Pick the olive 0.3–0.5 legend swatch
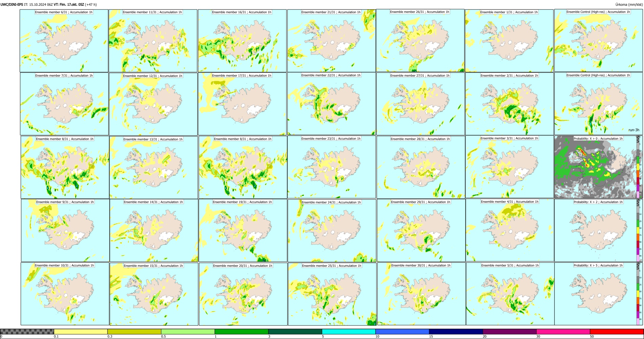Screen dimensions: 644x339 click(134, 332)
